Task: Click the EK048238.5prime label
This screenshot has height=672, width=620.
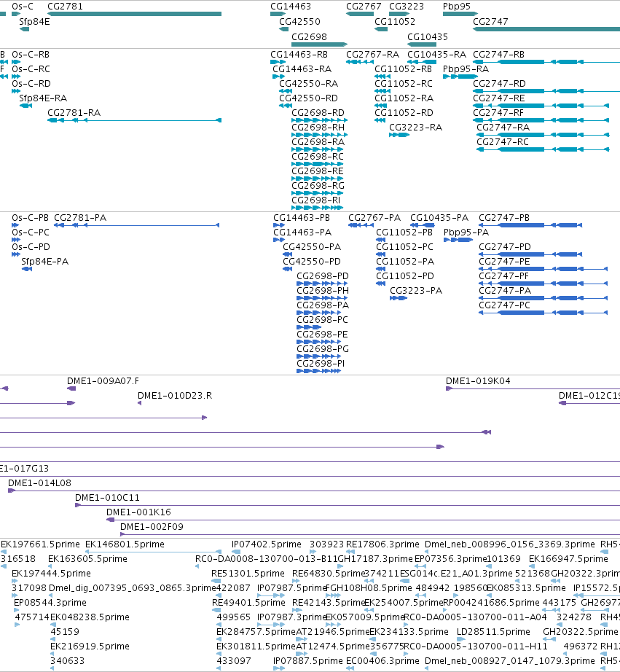Action: point(90,617)
